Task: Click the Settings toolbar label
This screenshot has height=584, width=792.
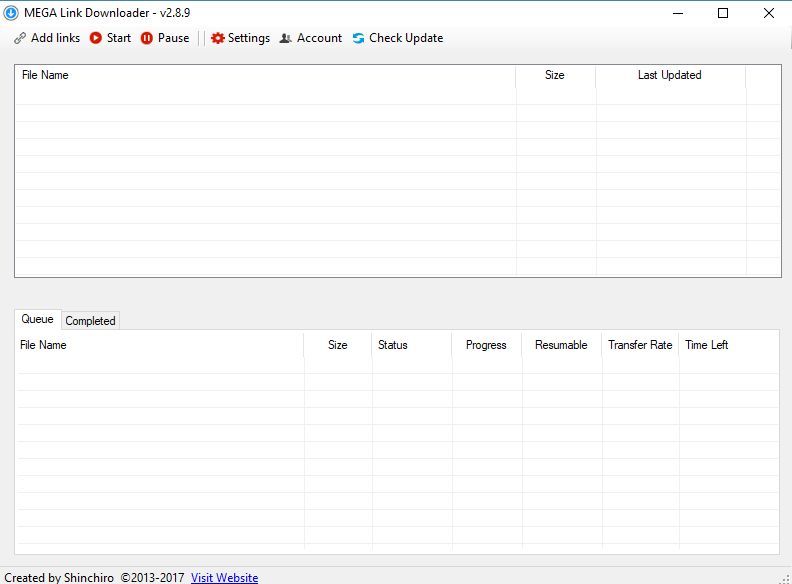Action: pos(249,38)
